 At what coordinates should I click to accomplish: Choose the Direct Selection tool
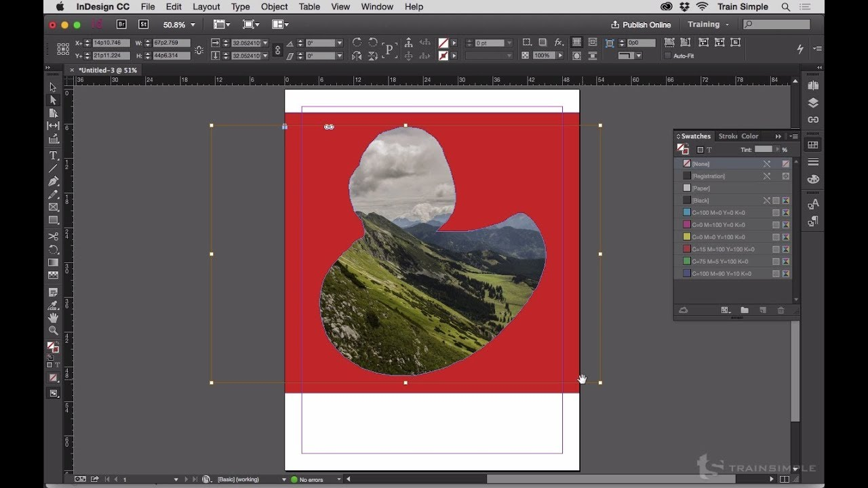click(x=54, y=100)
